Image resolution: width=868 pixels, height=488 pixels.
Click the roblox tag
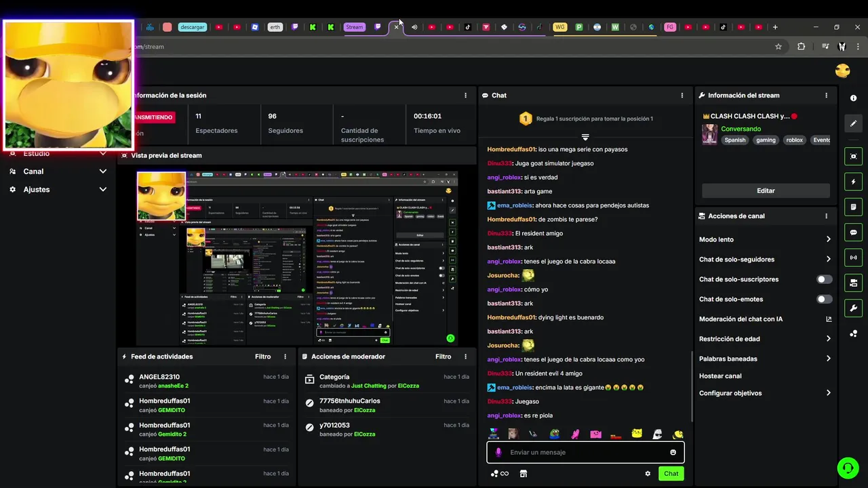[x=794, y=140]
